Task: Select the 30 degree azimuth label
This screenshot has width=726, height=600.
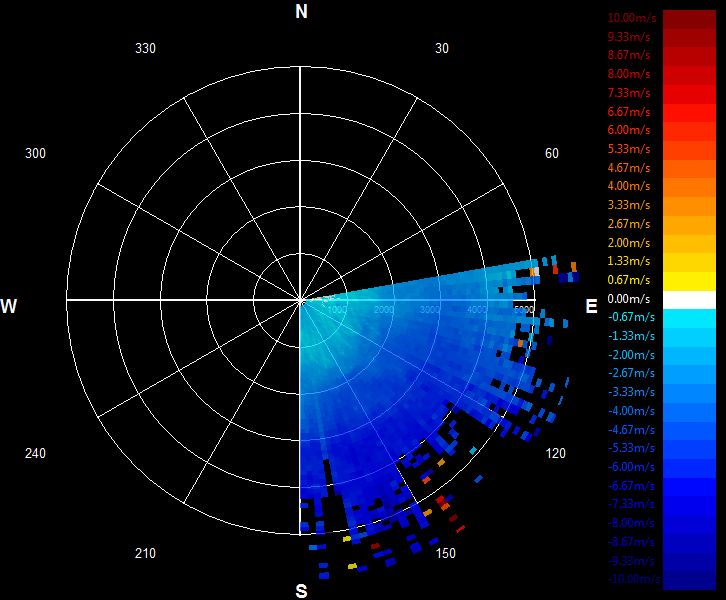Action: 442,48
